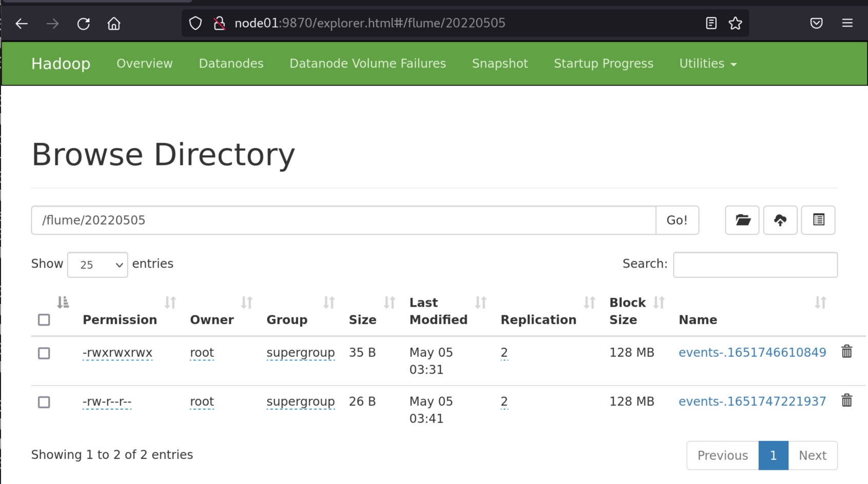Click the Previous pagination button
The image size is (868, 484).
(722, 455)
